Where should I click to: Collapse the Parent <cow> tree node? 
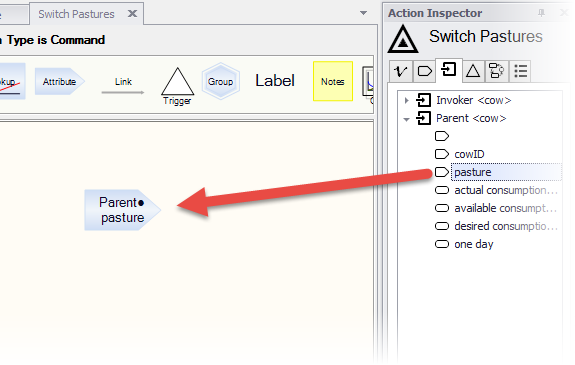coord(406,119)
